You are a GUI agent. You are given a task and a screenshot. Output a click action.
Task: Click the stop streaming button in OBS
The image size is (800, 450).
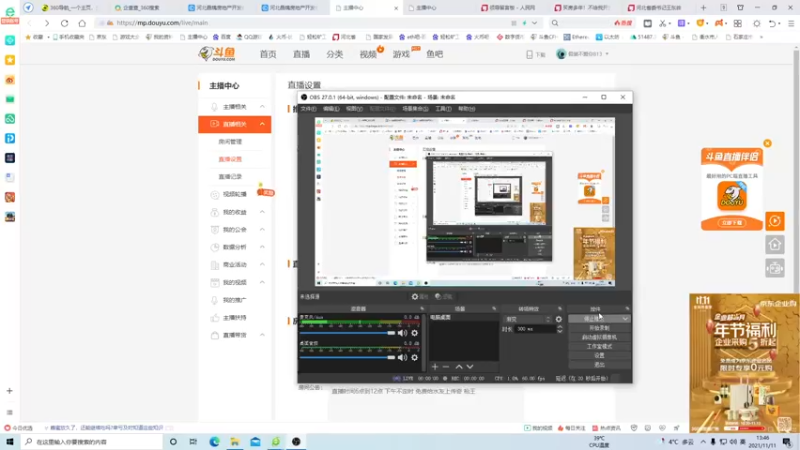click(594, 318)
